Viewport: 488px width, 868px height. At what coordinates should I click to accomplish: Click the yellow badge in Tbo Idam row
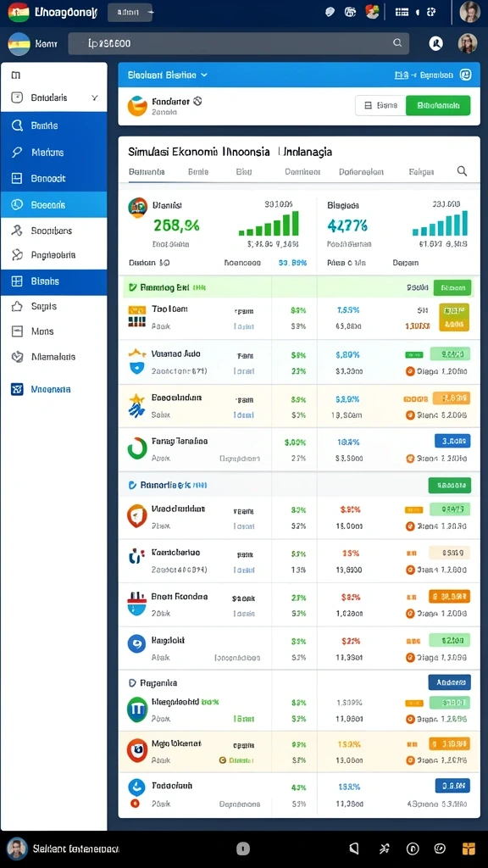pyautogui.click(x=454, y=317)
